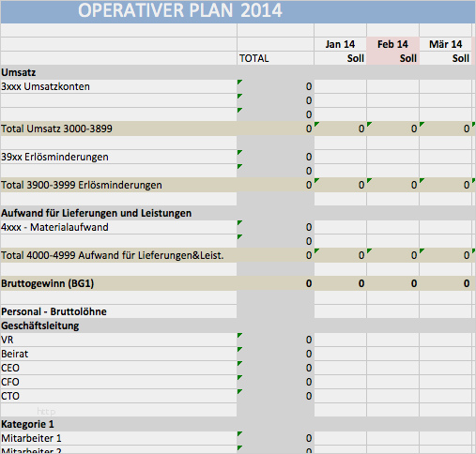The width and height of the screenshot is (476, 454).
Task: Select the CEO row total cell
Action: click(275, 368)
